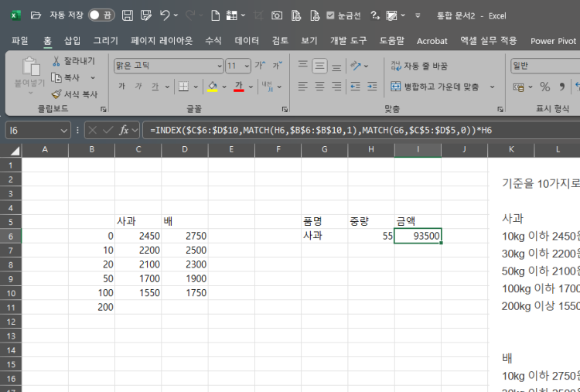Expand the font size 11 dropdown
Image resolution: width=580 pixels, height=392 pixels.
[246, 66]
